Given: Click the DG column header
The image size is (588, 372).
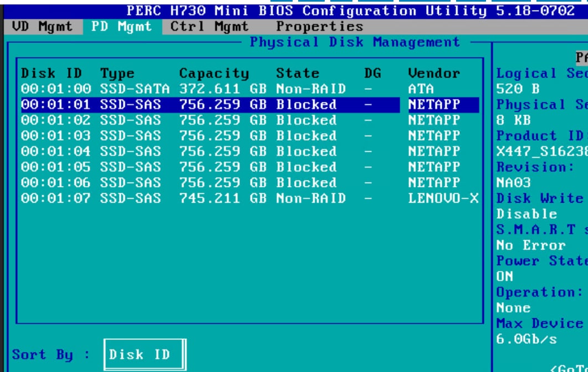Looking at the screenshot, I should click(x=372, y=74).
